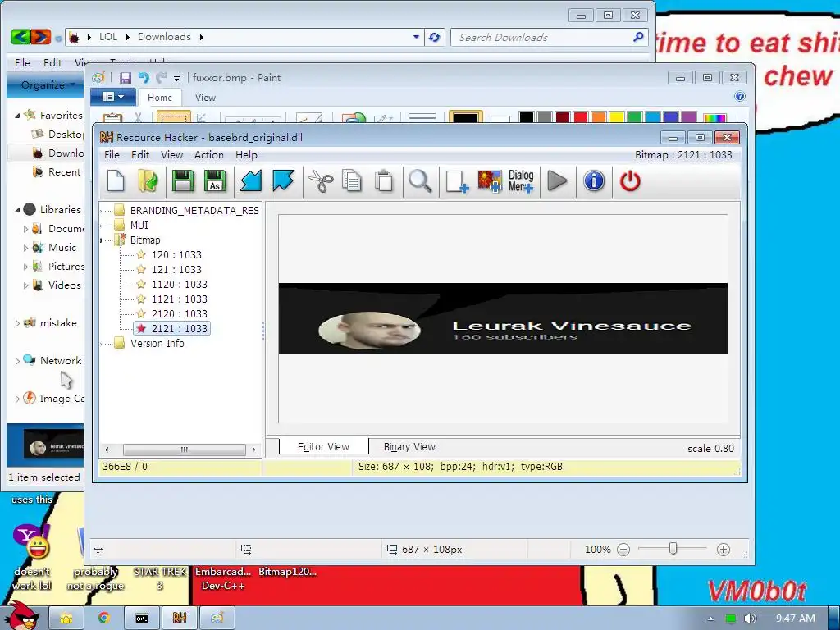
Task: Click the Search Downloads field
Action: click(550, 37)
